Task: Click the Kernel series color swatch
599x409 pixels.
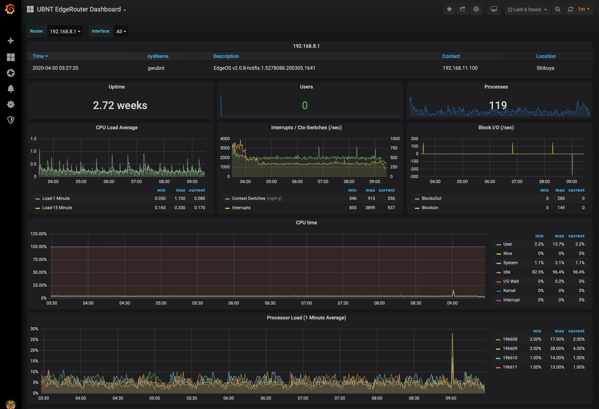Action: click(498, 291)
